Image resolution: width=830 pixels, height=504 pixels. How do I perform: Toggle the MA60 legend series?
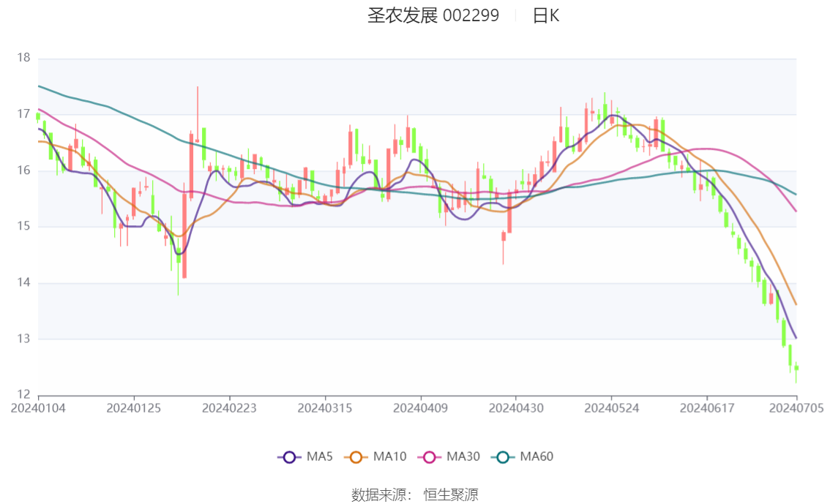522,457
